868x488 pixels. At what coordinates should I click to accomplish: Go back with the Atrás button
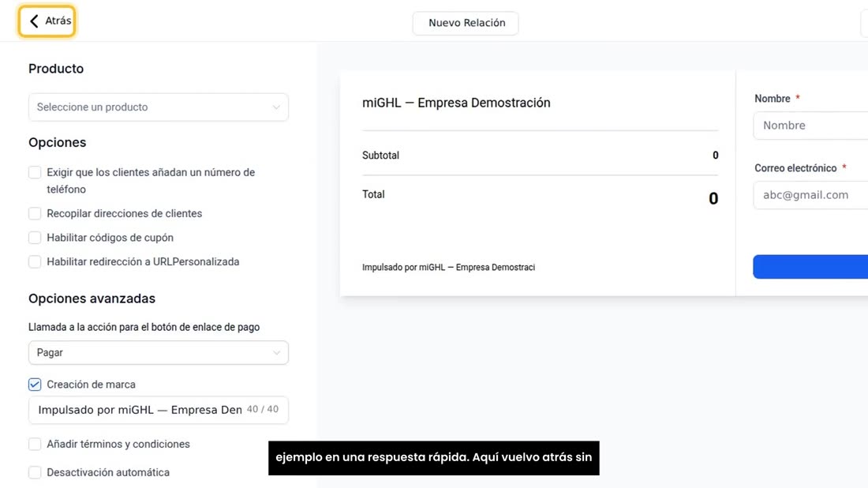tap(47, 21)
